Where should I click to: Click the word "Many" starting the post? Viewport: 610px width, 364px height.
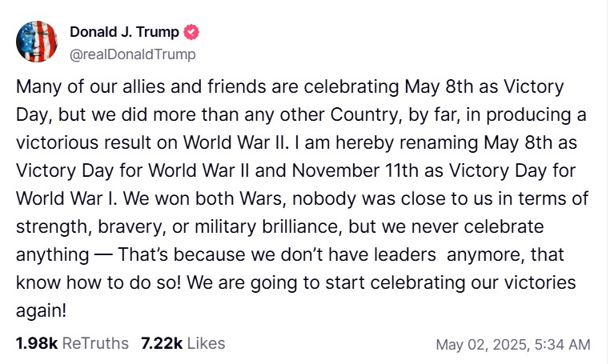35,86
